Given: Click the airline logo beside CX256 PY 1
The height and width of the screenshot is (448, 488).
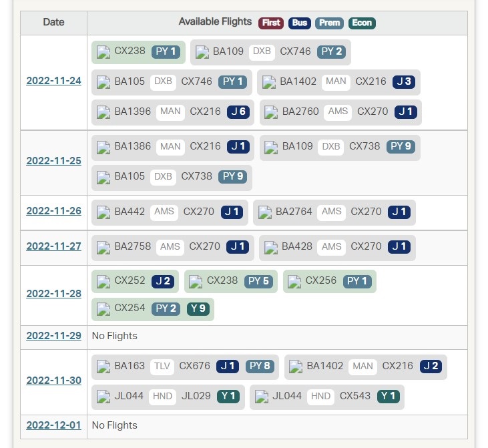Looking at the screenshot, I should (x=294, y=282).
